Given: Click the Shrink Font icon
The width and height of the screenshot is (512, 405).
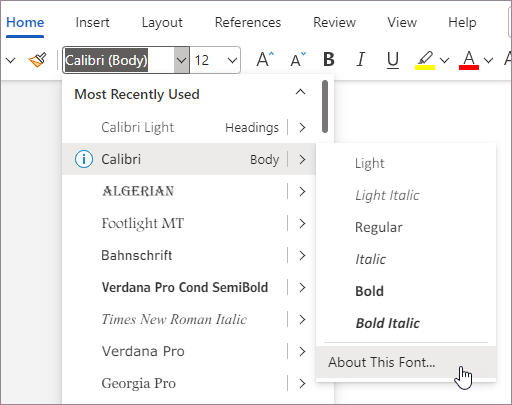Looking at the screenshot, I should [x=298, y=60].
